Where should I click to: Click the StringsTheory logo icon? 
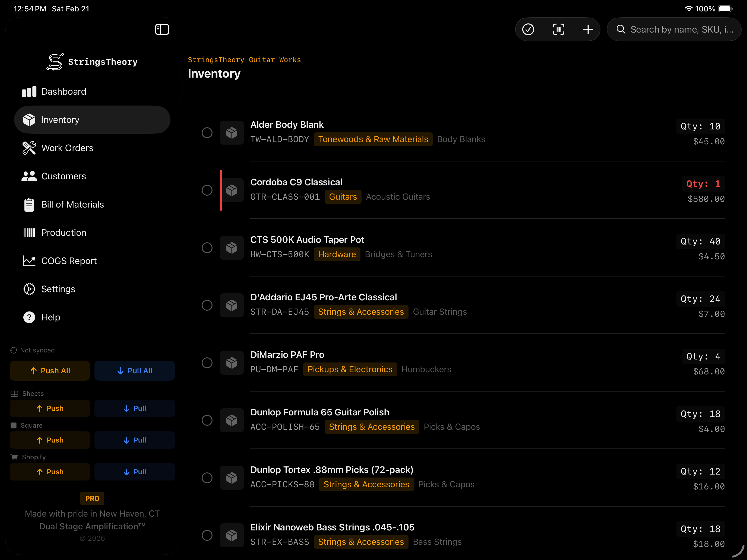coord(55,62)
